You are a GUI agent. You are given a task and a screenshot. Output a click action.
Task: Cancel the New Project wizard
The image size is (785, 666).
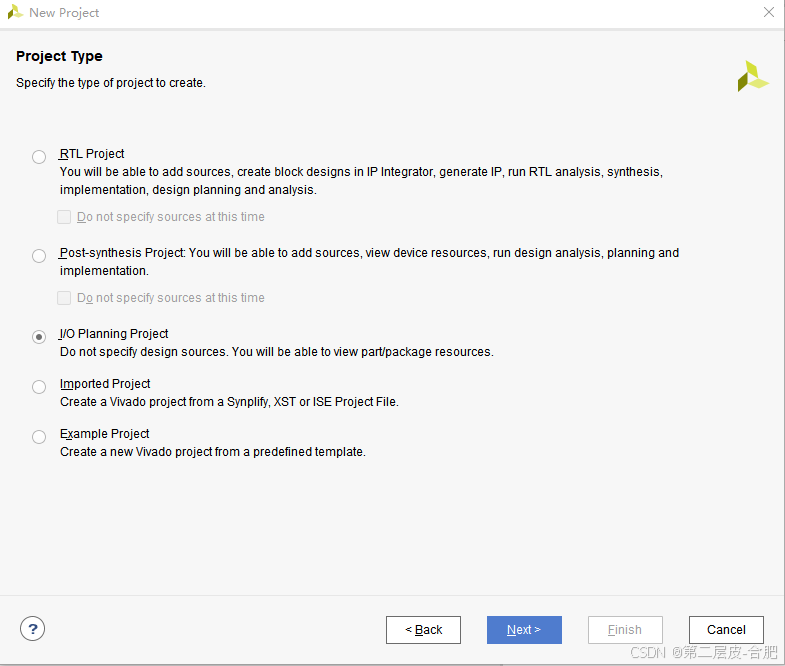pos(726,629)
